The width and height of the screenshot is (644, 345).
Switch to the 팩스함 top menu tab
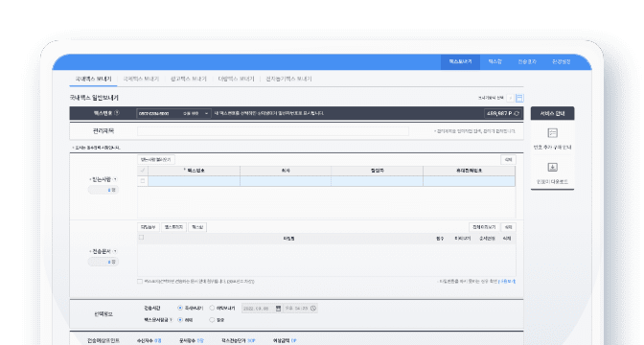pyautogui.click(x=494, y=61)
